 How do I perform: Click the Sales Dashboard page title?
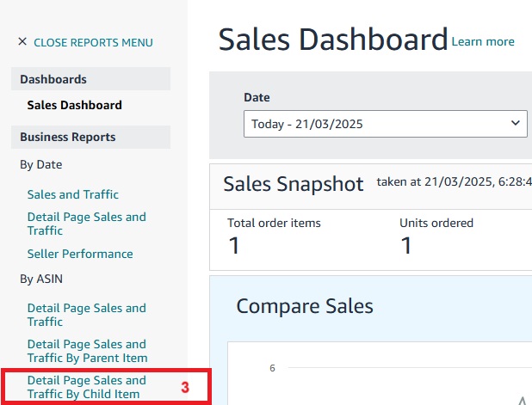pos(333,40)
